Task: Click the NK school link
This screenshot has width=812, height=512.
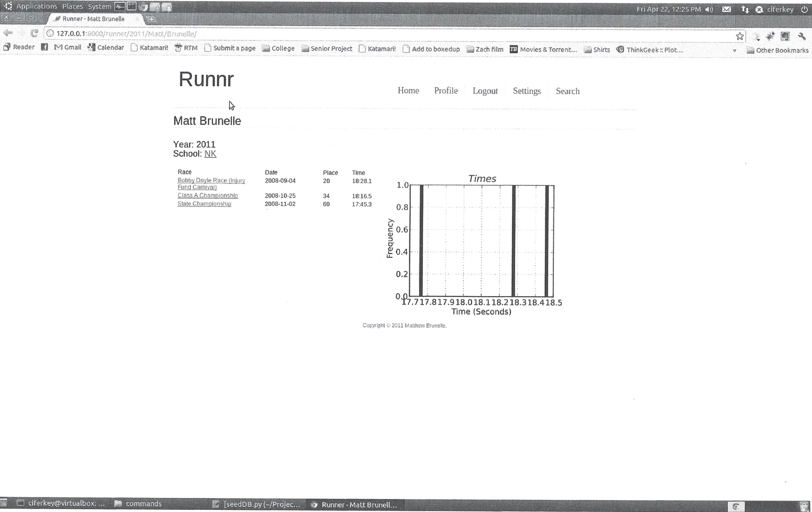Action: click(x=210, y=153)
